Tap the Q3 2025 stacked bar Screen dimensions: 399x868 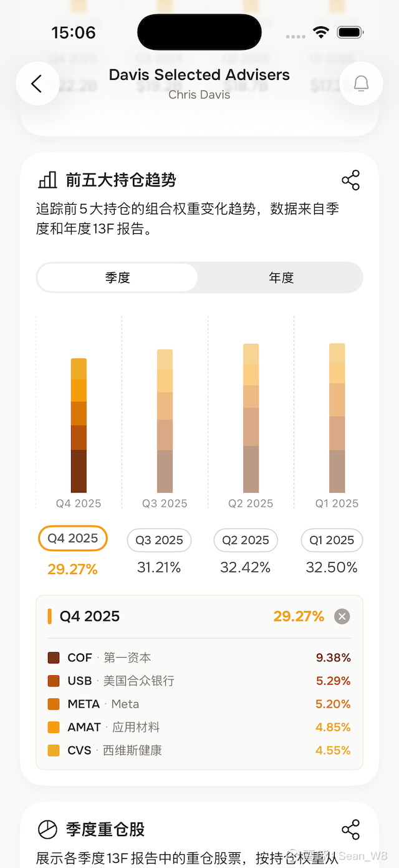[x=165, y=421]
